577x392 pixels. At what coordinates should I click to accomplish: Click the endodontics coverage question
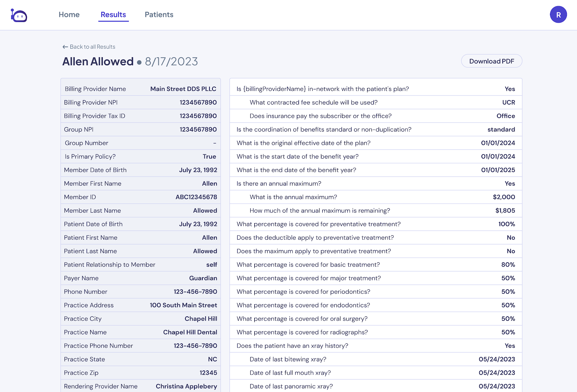303,305
